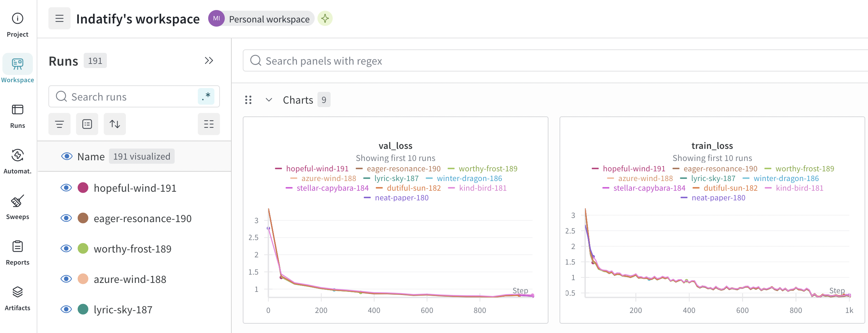Click the sort runs arrows icon

(x=115, y=124)
